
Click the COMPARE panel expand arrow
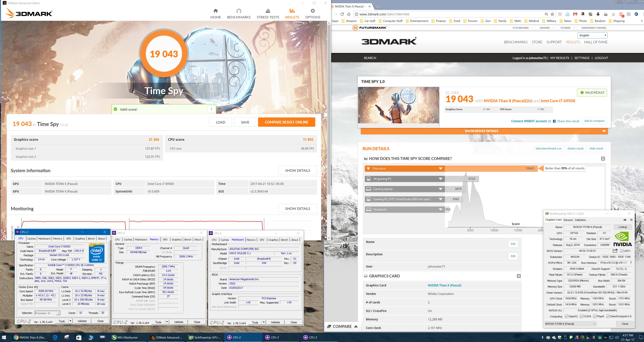click(x=356, y=326)
